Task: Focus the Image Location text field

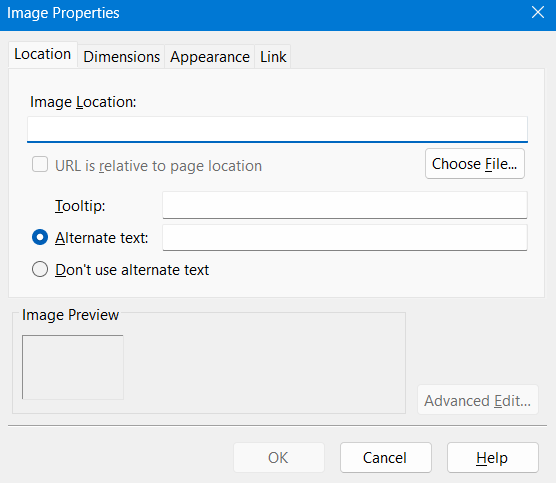Action: point(277,129)
